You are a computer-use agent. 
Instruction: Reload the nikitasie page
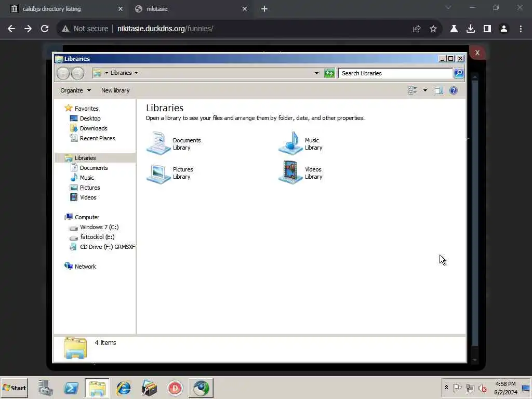45,29
